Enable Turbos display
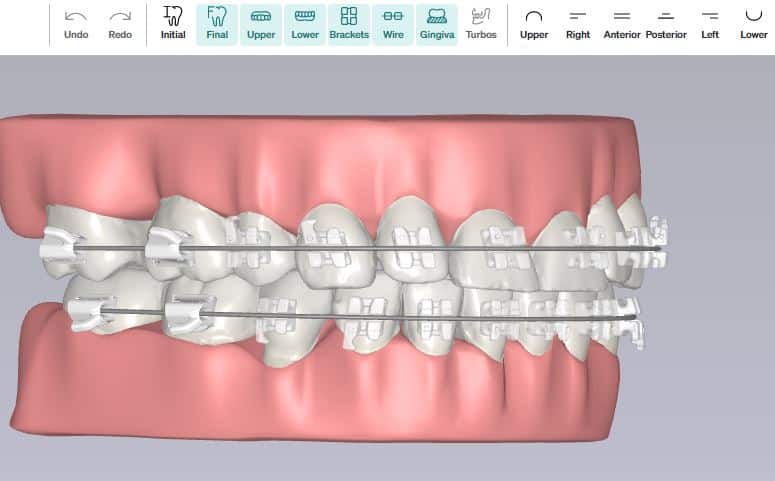Viewport: 775px width, 481px height. tap(481, 24)
